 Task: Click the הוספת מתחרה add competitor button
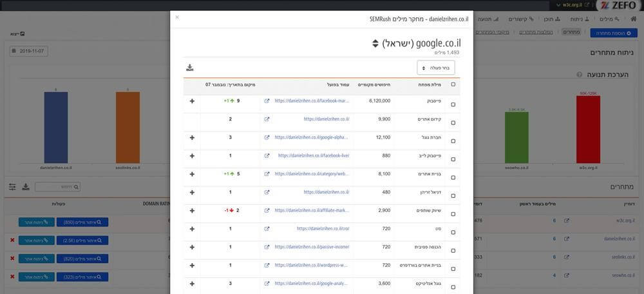[x=614, y=33]
